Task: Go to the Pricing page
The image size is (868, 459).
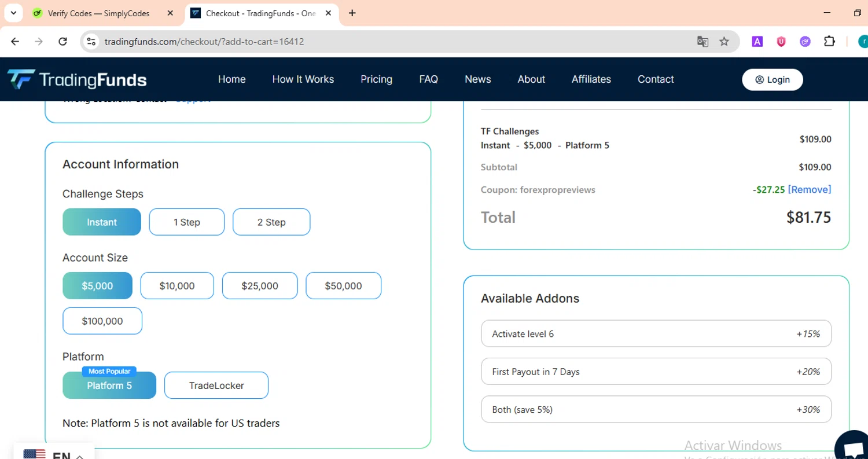Action: pos(377,79)
